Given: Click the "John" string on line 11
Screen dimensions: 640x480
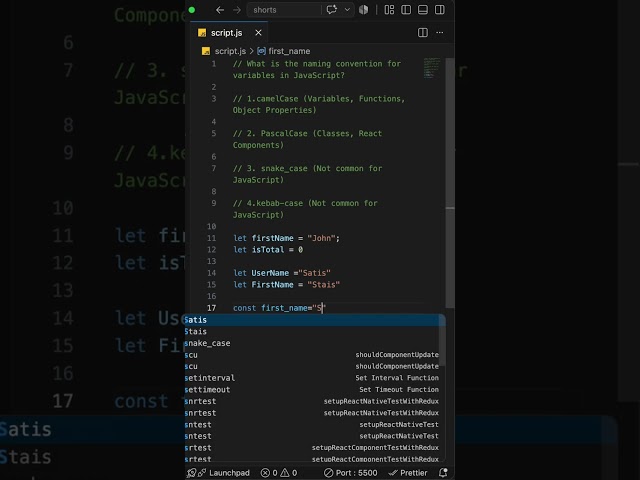Looking at the screenshot, I should pos(321,238).
